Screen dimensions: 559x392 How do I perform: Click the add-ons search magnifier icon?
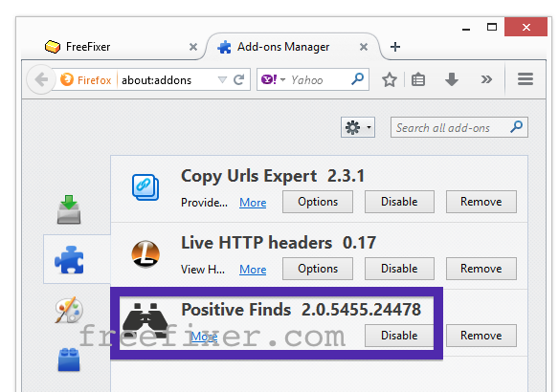[517, 126]
